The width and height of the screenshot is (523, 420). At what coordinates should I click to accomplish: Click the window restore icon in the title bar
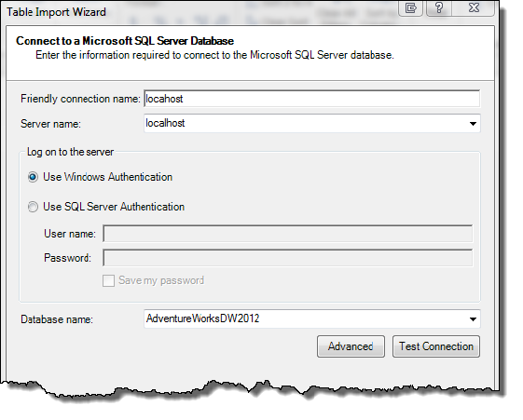411,7
